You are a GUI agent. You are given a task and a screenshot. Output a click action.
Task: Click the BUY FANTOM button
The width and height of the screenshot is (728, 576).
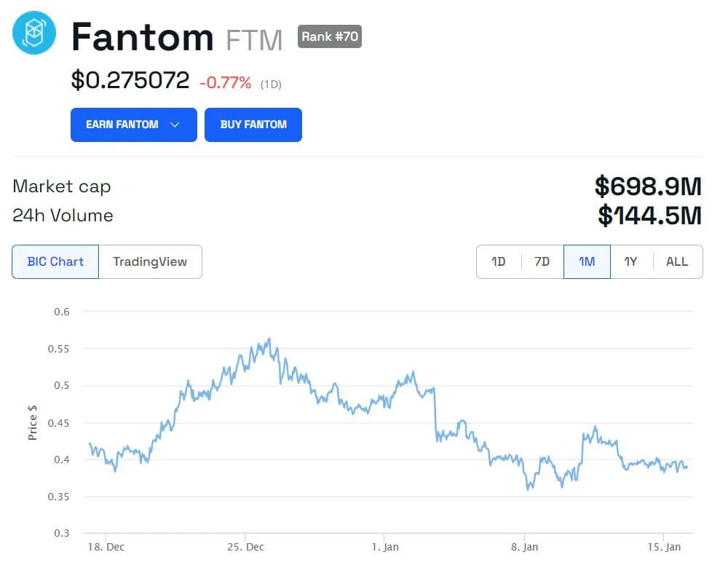pos(253,125)
